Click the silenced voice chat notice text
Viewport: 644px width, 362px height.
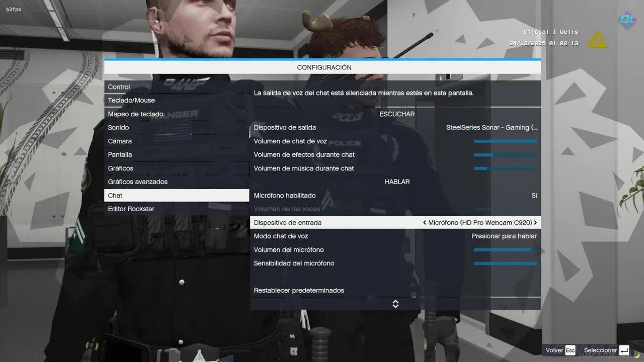click(x=364, y=93)
